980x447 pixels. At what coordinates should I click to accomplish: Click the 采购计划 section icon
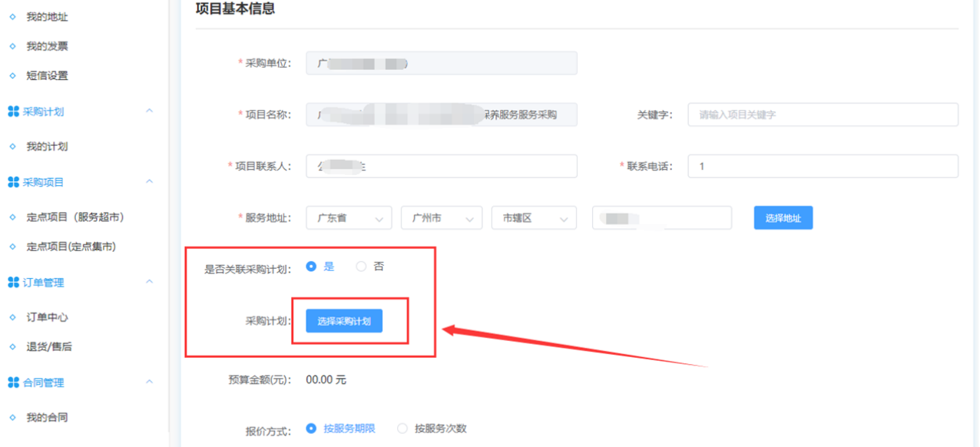(x=13, y=111)
